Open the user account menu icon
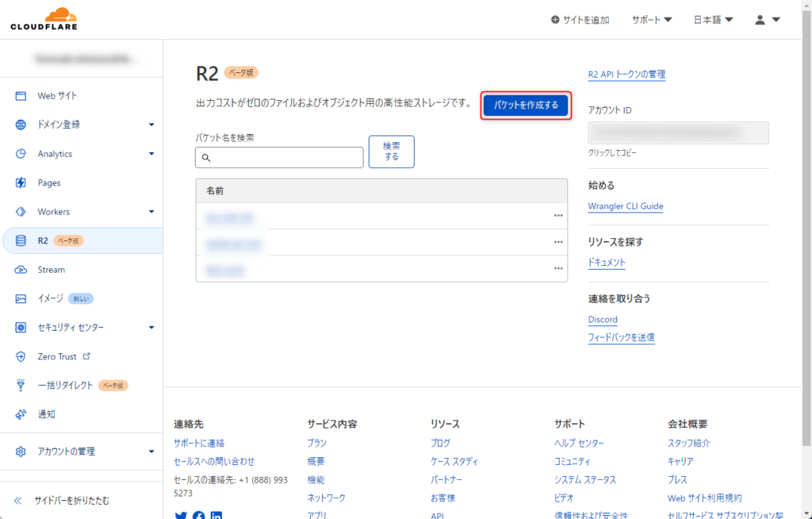This screenshot has height=519, width=812. (760, 20)
